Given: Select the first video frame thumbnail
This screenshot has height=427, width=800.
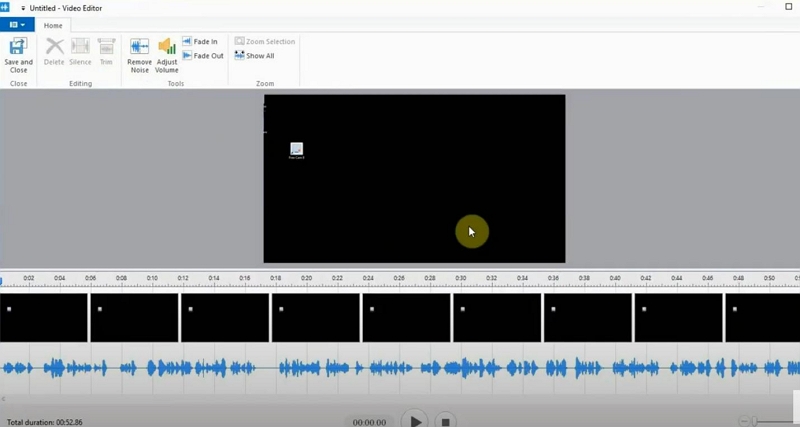Looking at the screenshot, I should (x=43, y=317).
